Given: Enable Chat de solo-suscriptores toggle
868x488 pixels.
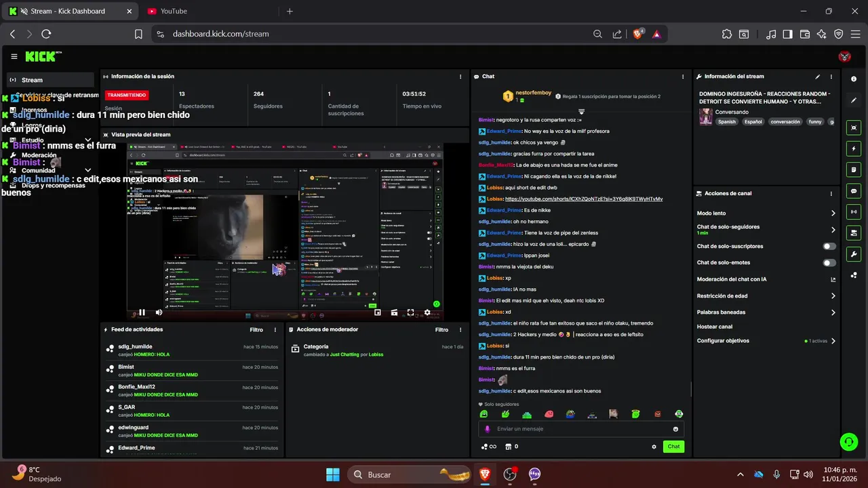Looking at the screenshot, I should [x=829, y=246].
